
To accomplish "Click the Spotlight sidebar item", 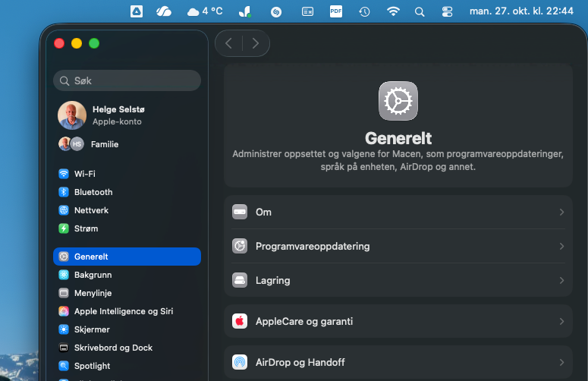I will point(92,366).
